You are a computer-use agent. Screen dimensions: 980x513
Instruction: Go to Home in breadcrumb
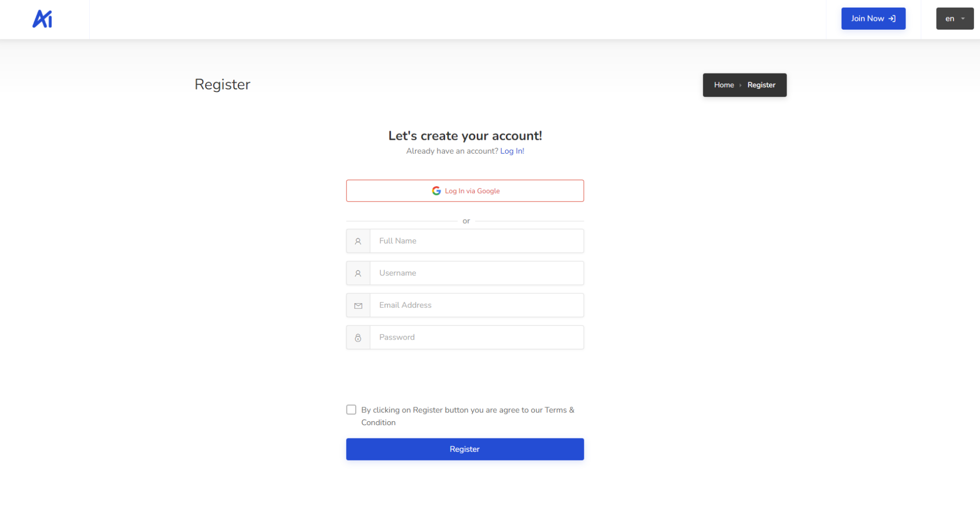click(x=724, y=85)
